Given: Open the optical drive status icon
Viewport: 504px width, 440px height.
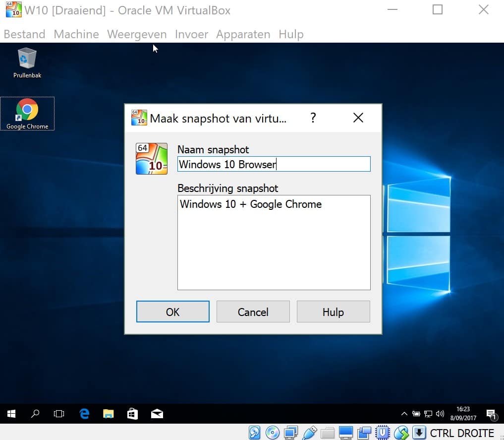Looking at the screenshot, I should (273, 433).
